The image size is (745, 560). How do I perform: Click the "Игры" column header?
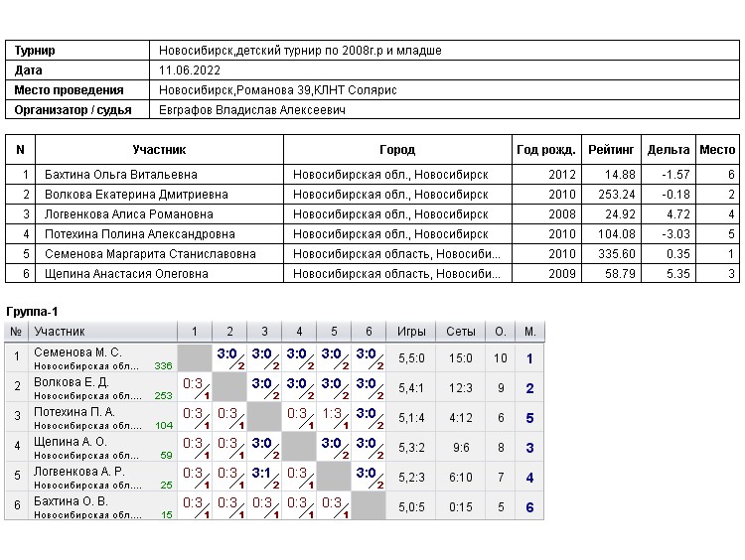click(411, 332)
